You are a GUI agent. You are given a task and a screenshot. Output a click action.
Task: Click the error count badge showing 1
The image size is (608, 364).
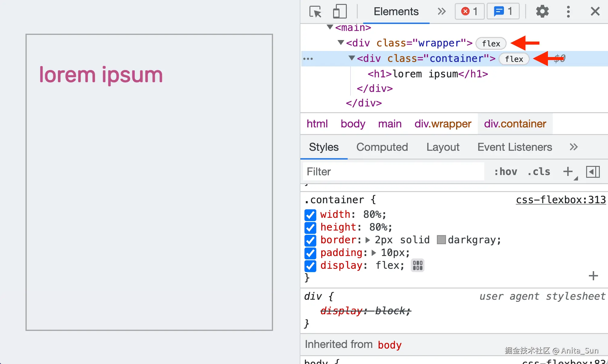[469, 12]
